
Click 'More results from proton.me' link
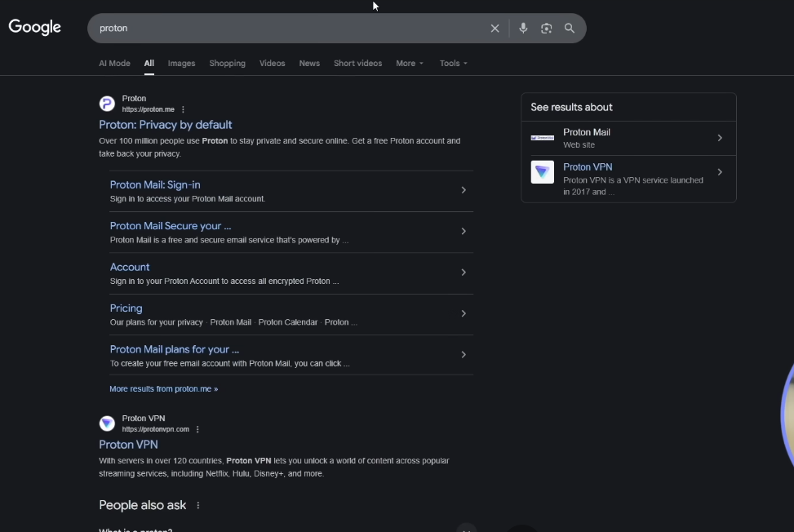pyautogui.click(x=163, y=389)
